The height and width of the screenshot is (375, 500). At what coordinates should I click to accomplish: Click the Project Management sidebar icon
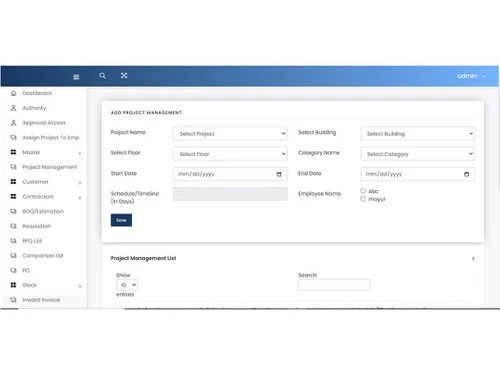coord(13,167)
